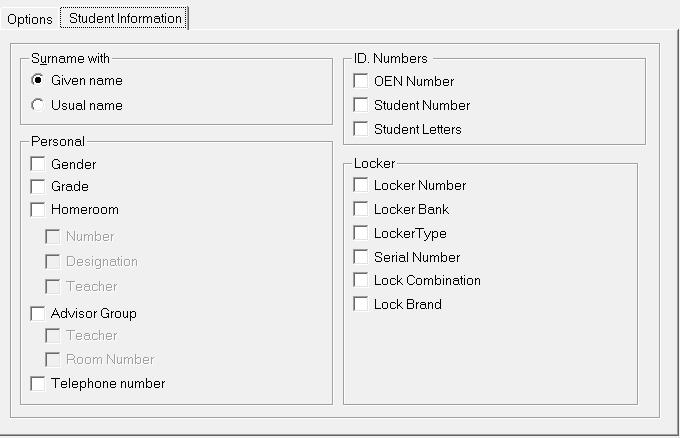Switch to the Options tab

(x=29, y=19)
